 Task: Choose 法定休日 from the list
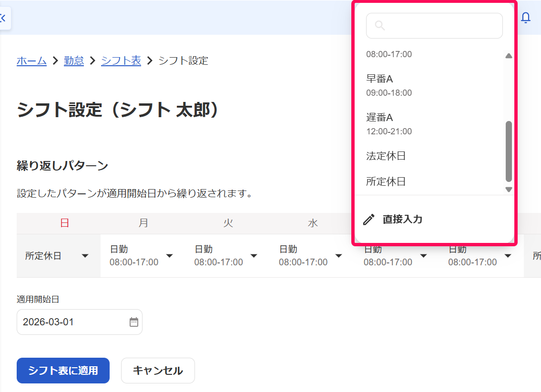point(429,156)
